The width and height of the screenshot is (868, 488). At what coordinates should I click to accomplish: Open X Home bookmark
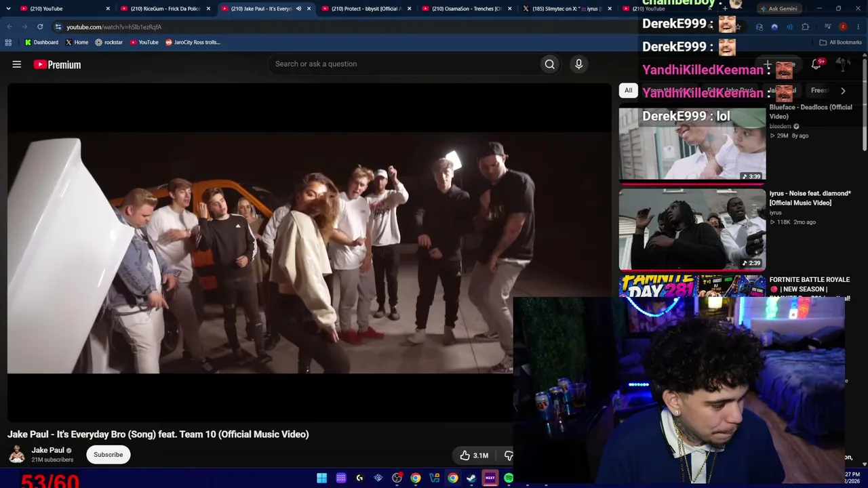(77, 42)
